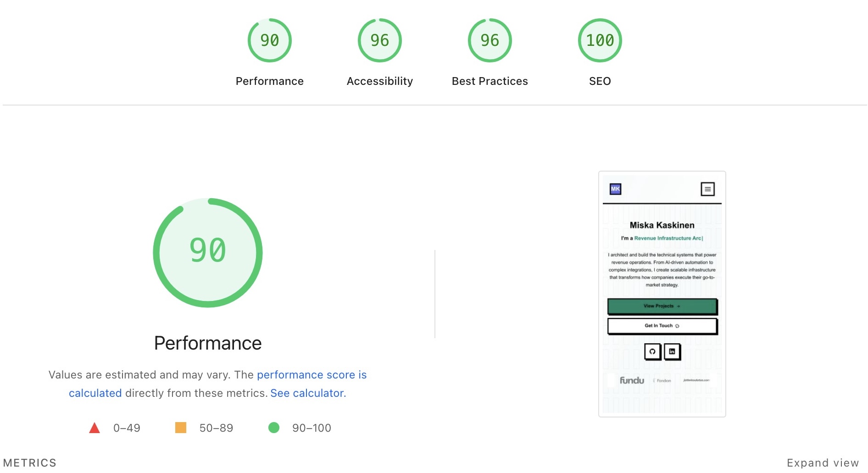The image size is (868, 473).
Task: Click the MK logo in the page preview
Action: (615, 189)
